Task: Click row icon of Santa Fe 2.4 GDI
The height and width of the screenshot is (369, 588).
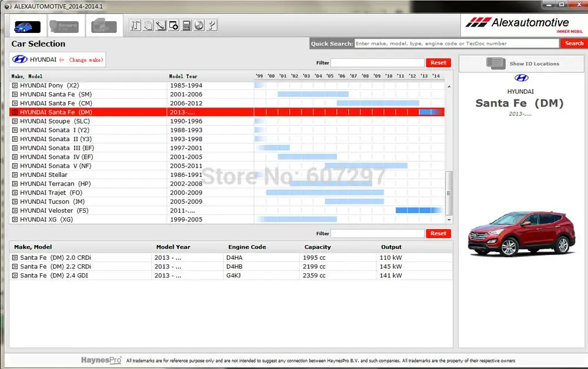Action: (x=15, y=276)
